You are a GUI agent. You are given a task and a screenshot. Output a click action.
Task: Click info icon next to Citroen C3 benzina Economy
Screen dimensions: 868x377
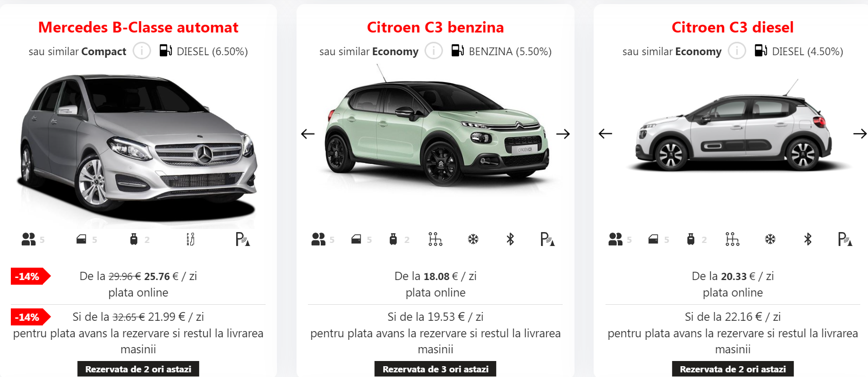pyautogui.click(x=434, y=51)
